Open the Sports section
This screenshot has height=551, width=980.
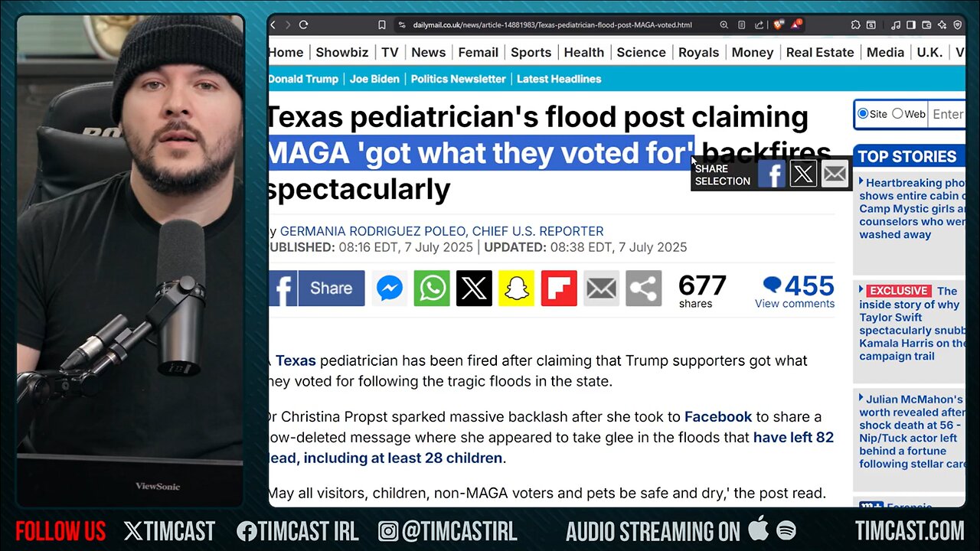[x=531, y=52]
